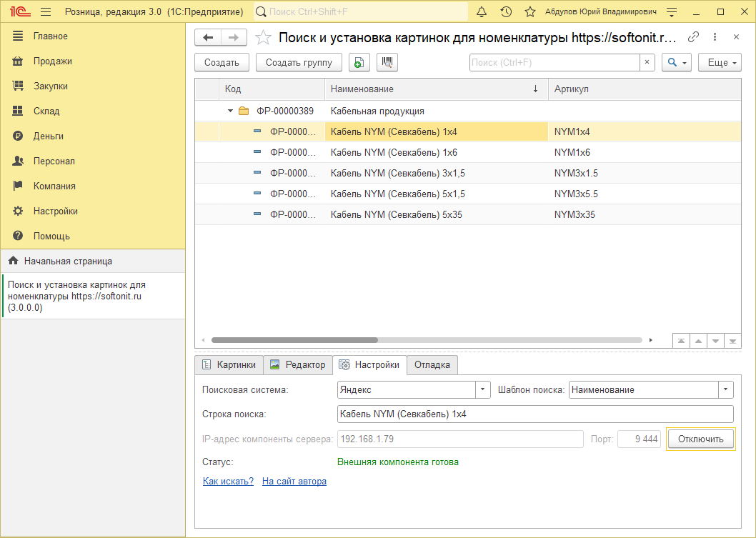Click the Строка поиска input field

tap(534, 414)
